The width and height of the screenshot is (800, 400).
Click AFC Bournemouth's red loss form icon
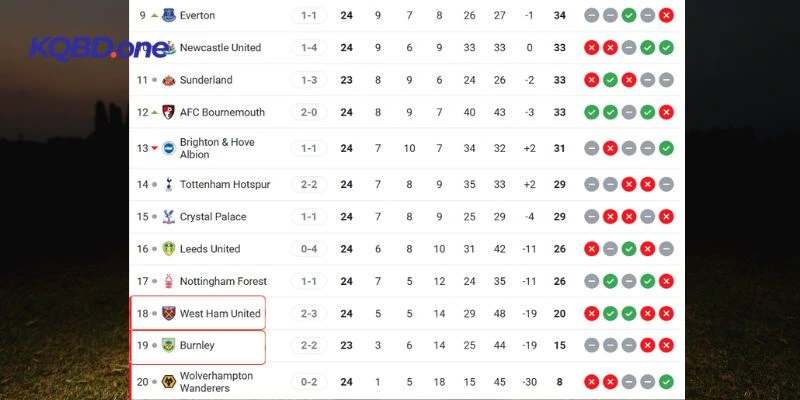[666, 112]
